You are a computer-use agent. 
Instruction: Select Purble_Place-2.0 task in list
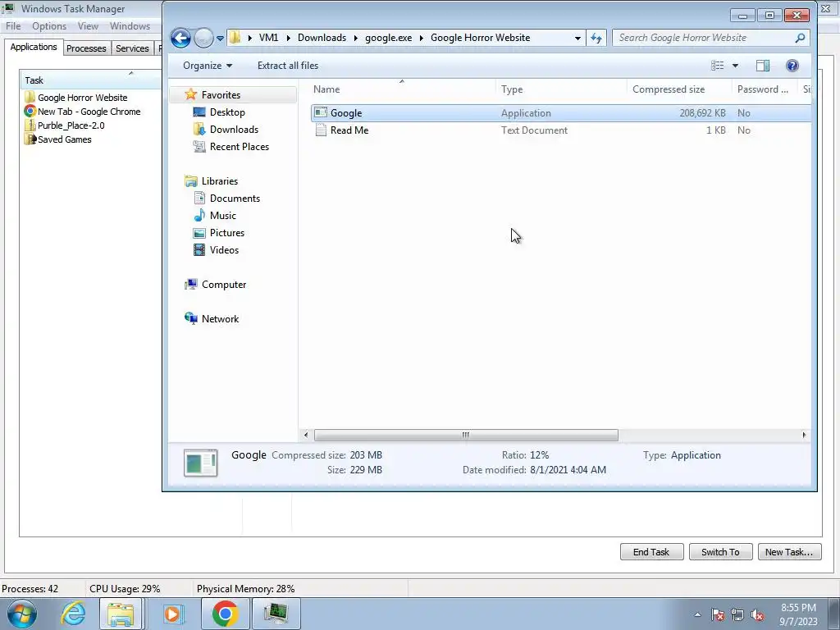point(71,126)
